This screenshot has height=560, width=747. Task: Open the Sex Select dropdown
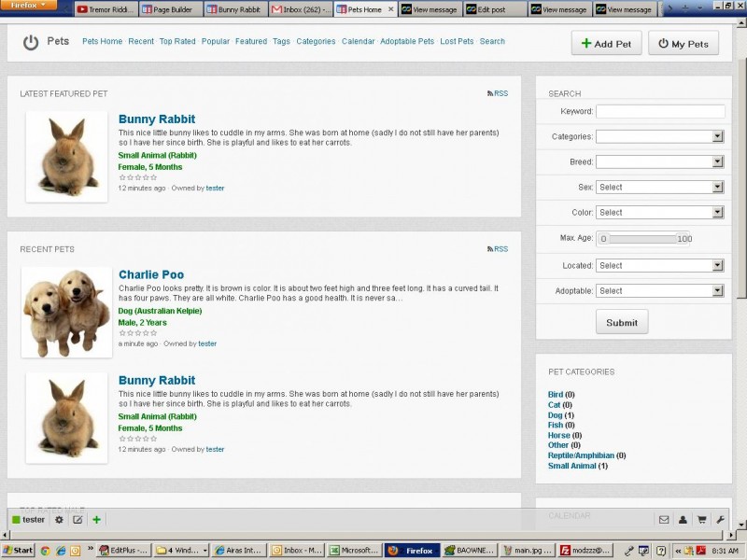[x=660, y=188]
